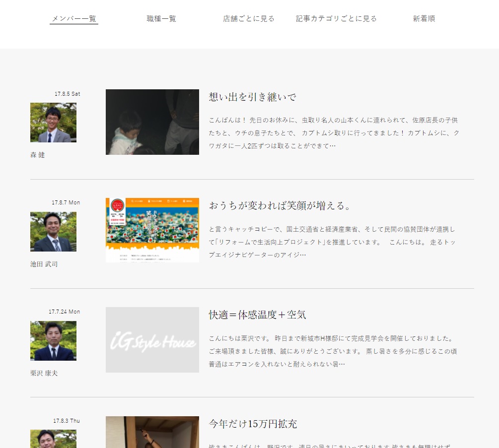Open article 快適＝体感温度＋空気
The image size is (499, 448).
pos(257,315)
